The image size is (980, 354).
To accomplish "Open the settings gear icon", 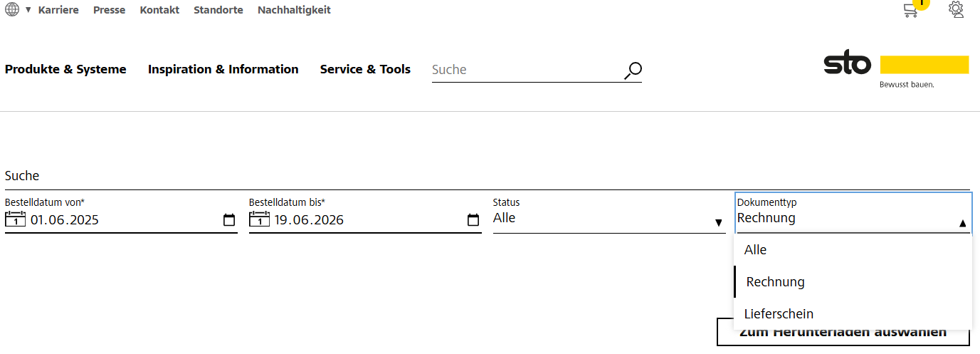I will 956,9.
